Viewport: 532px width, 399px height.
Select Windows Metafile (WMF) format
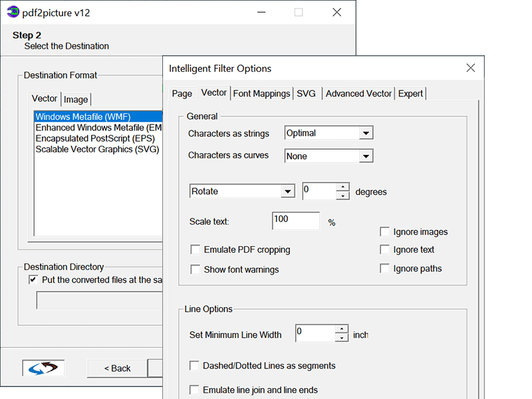click(x=98, y=116)
